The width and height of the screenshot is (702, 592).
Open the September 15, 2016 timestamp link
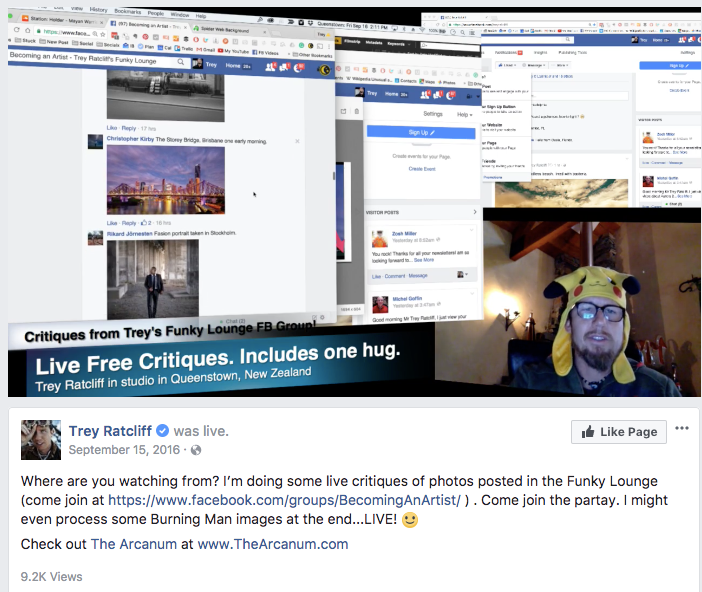pos(124,450)
